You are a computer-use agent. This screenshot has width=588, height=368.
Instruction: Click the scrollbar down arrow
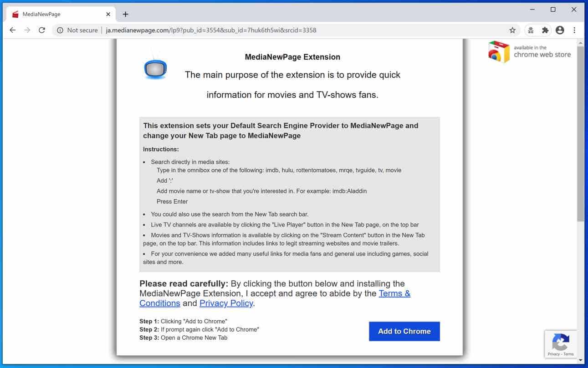tap(581, 361)
